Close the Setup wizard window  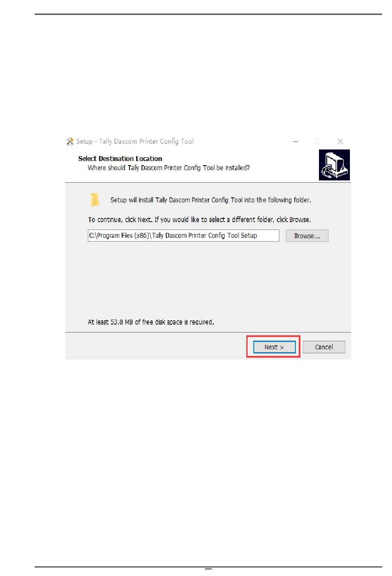(340, 141)
